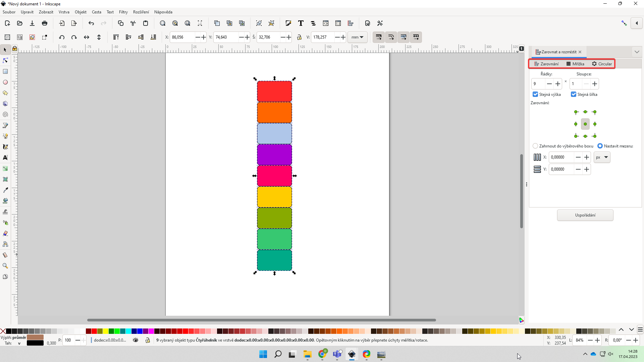Enable the Stejná výška checkbox
The height and width of the screenshot is (362, 644).
click(535, 94)
